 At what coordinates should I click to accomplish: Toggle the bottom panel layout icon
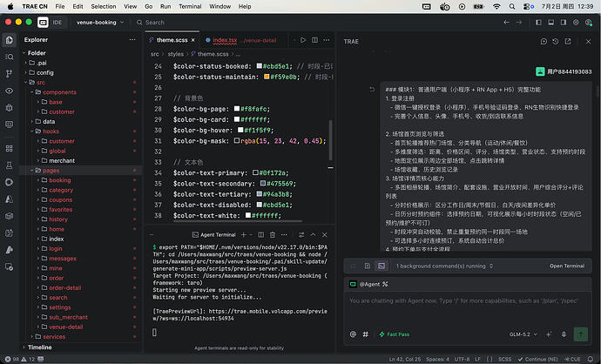coord(550,23)
